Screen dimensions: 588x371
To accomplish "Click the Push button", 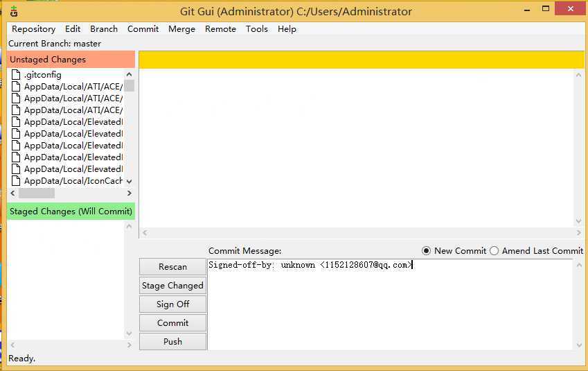I will pos(172,342).
